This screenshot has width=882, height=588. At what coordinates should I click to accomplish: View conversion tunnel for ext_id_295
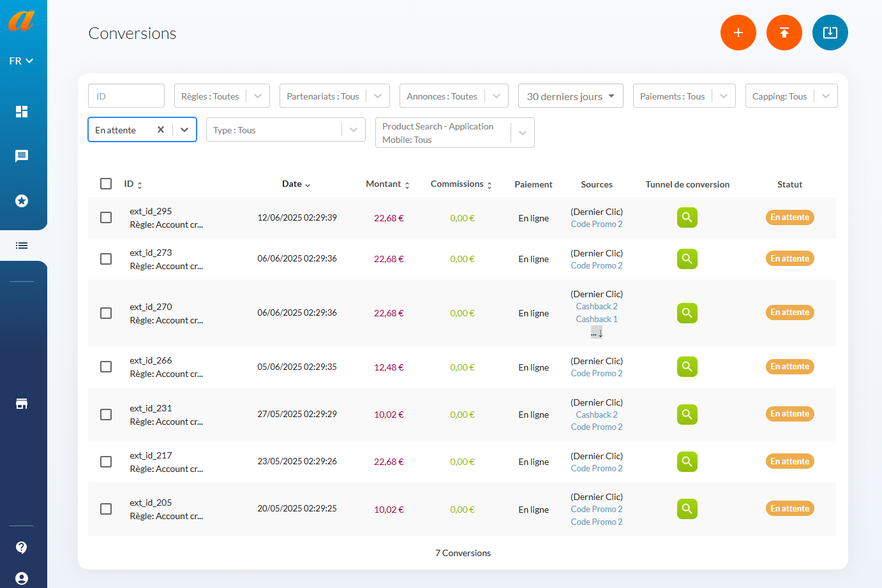click(687, 217)
